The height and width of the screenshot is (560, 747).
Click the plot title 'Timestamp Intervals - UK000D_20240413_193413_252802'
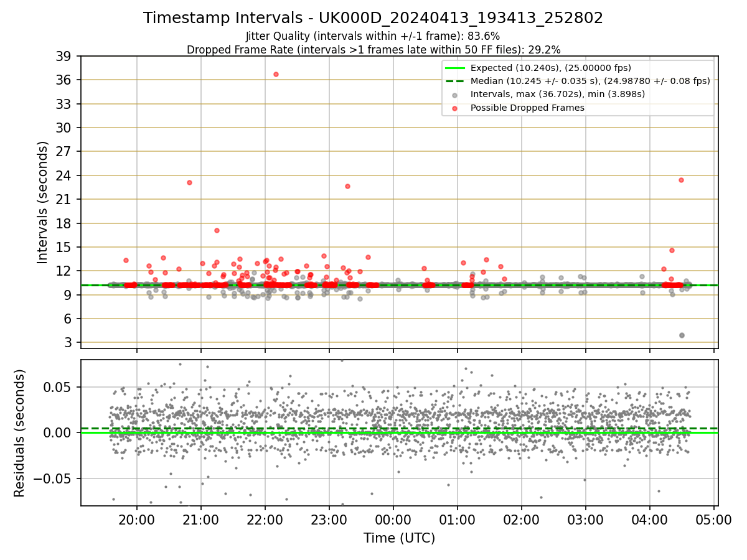pyautogui.click(x=373, y=18)
